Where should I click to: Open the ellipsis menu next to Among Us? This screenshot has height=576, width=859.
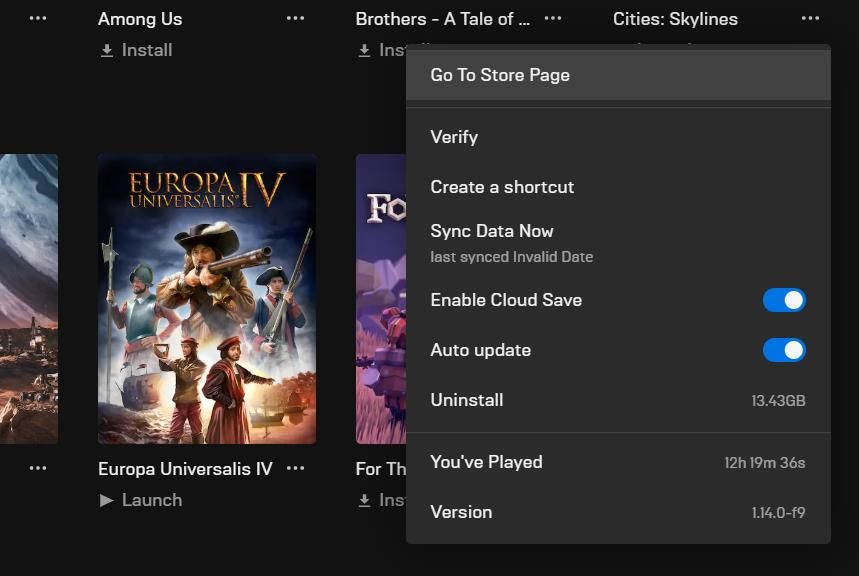pos(295,18)
